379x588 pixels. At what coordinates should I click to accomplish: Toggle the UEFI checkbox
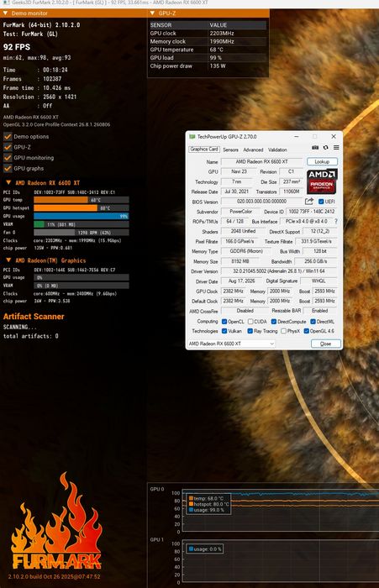coord(321,202)
